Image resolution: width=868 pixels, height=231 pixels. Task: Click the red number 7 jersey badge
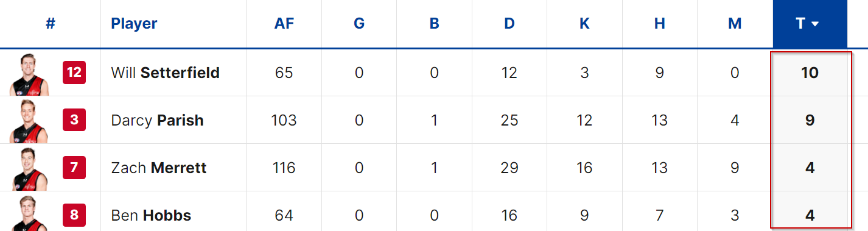(x=74, y=168)
